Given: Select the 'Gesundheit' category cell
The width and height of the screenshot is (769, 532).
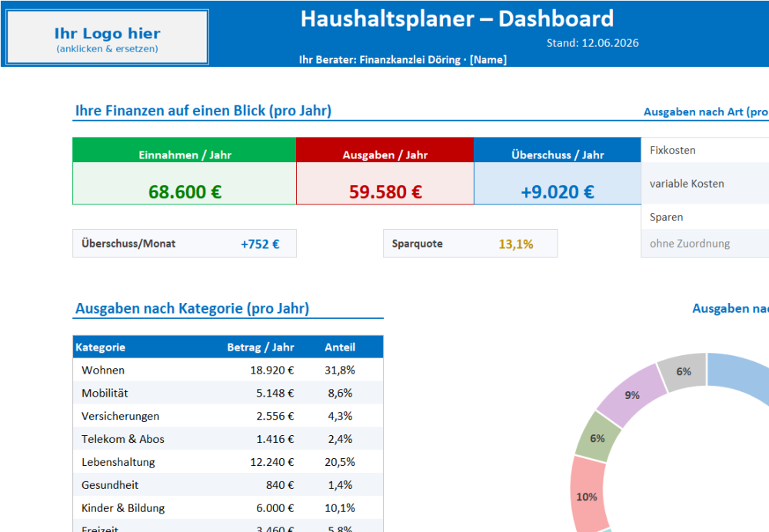Looking at the screenshot, I should pos(110,485).
